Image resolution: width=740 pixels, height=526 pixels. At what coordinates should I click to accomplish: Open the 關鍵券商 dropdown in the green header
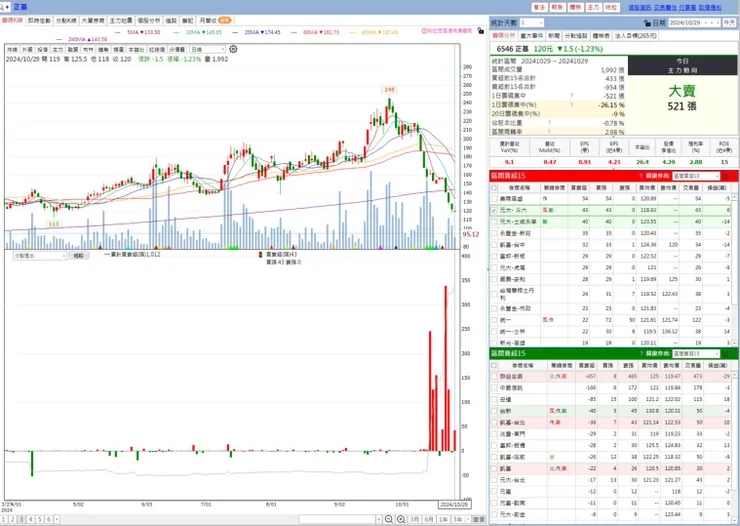pyautogui.click(x=696, y=353)
